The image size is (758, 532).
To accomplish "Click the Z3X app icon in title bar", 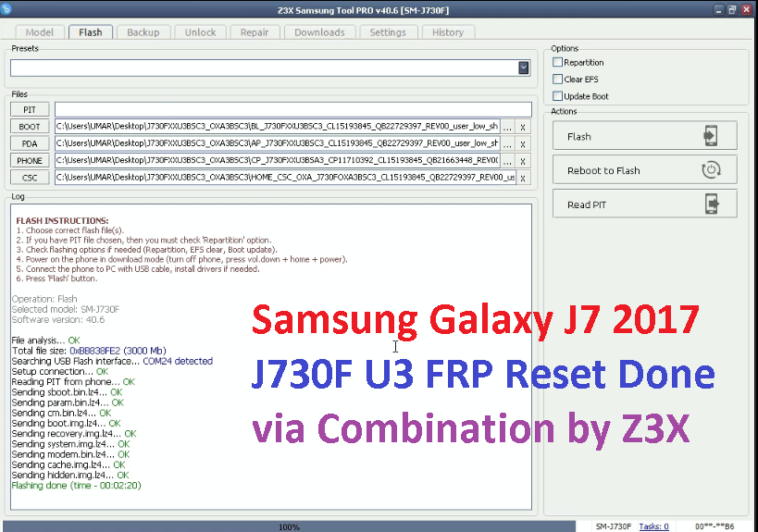I will point(6,8).
